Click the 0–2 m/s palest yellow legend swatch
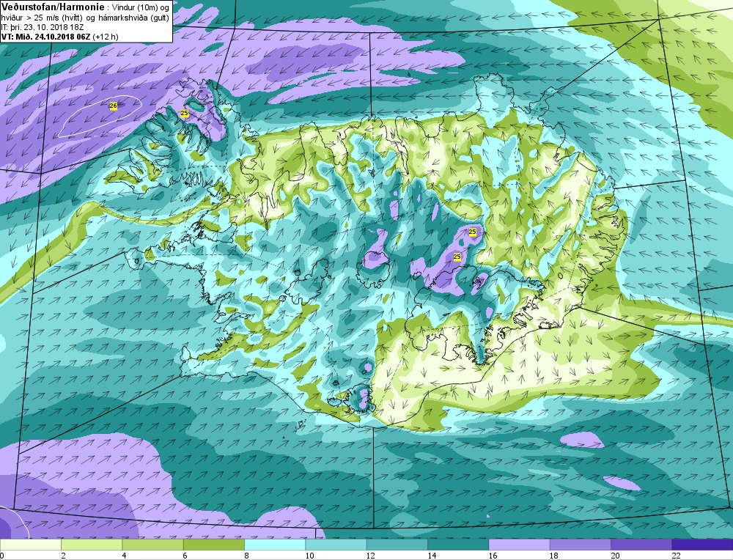This screenshot has width=733, height=560. pos(31,545)
